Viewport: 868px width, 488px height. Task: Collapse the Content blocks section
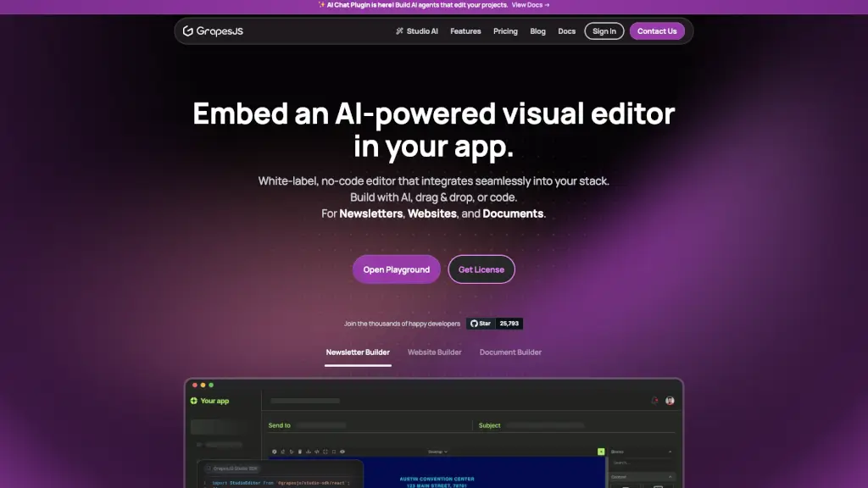point(670,477)
